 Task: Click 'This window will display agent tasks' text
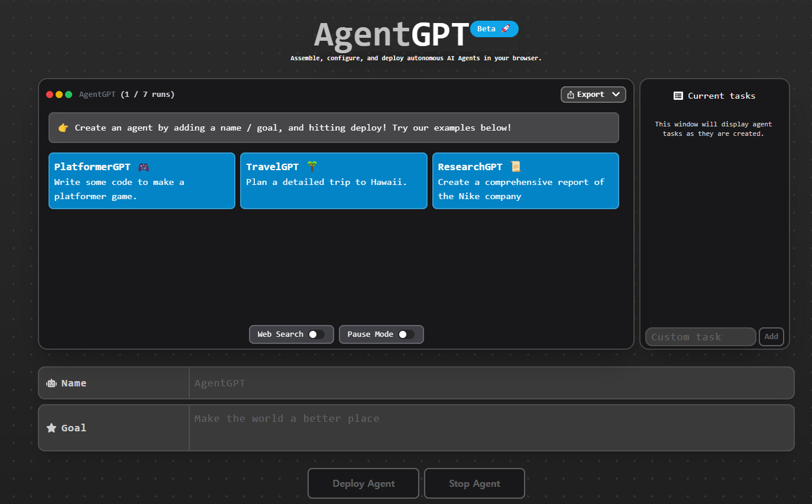(713, 129)
